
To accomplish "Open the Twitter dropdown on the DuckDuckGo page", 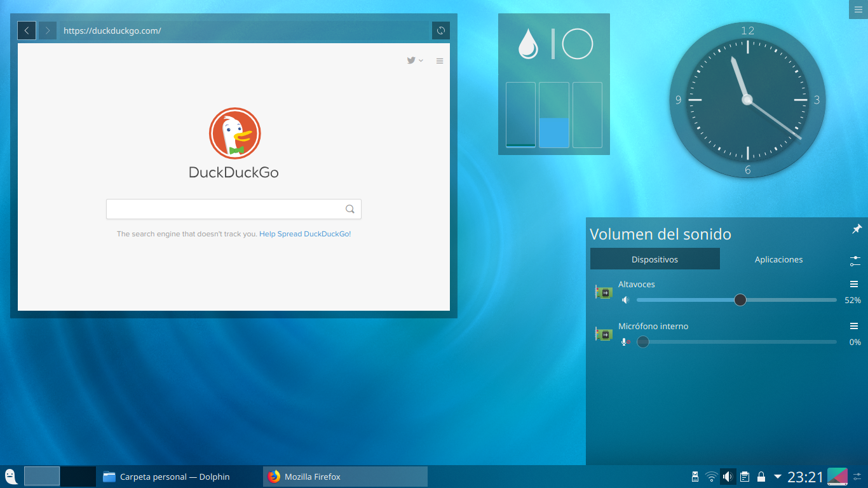I will [415, 60].
